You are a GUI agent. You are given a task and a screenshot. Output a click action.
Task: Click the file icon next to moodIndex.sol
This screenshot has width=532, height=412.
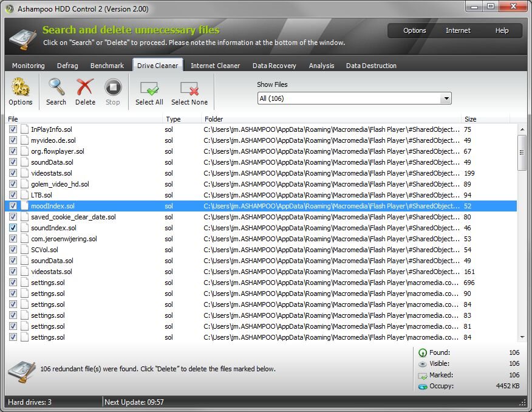point(24,205)
